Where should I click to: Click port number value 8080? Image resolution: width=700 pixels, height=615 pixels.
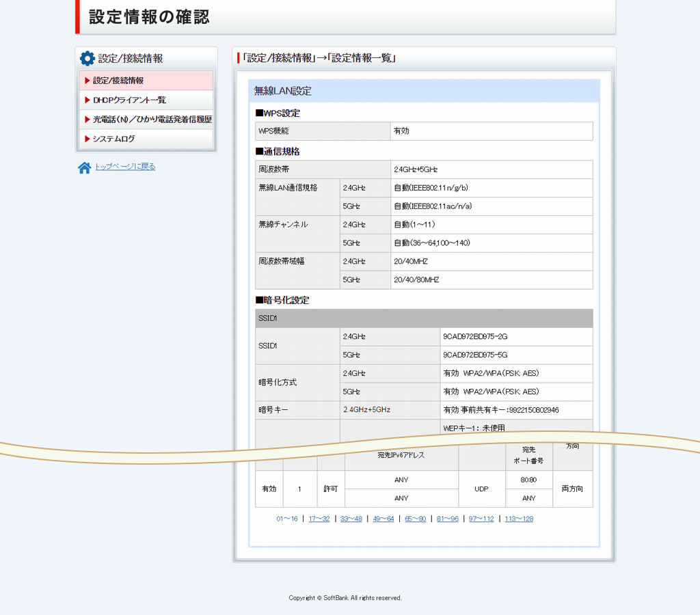click(528, 480)
